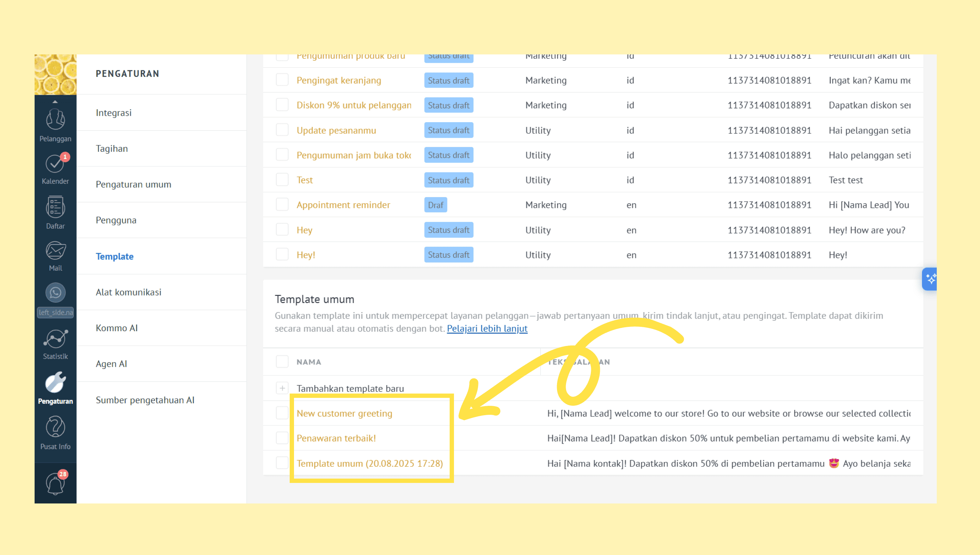This screenshot has height=555, width=980.
Task: Tick the checkbox for Pengumuman jam buka toko
Action: click(x=282, y=155)
